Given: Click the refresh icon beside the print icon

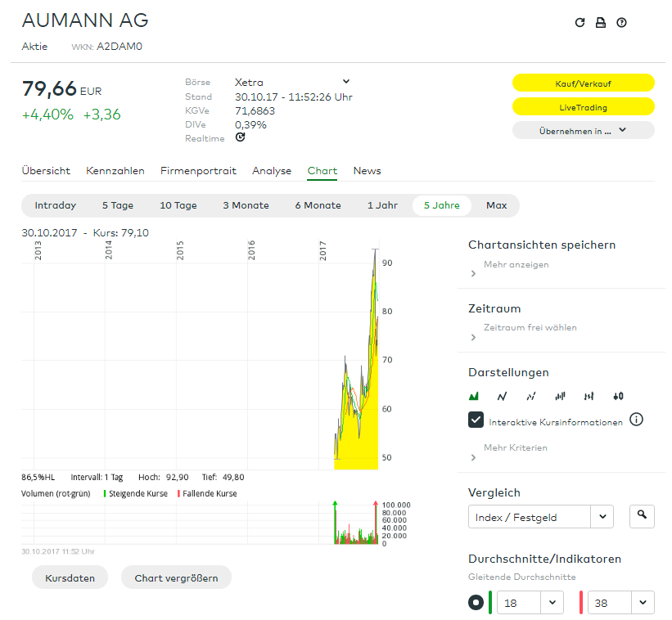Looking at the screenshot, I should [x=580, y=23].
